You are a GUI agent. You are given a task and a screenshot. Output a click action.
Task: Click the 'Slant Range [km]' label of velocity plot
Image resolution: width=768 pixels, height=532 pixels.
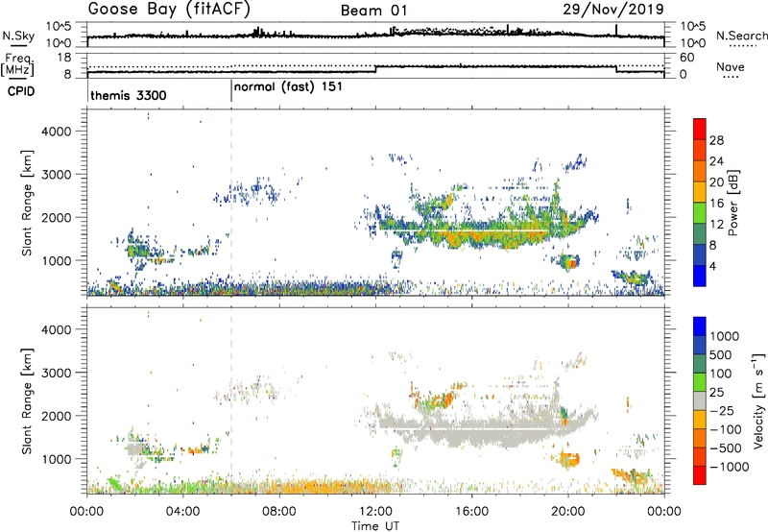[x=28, y=401]
